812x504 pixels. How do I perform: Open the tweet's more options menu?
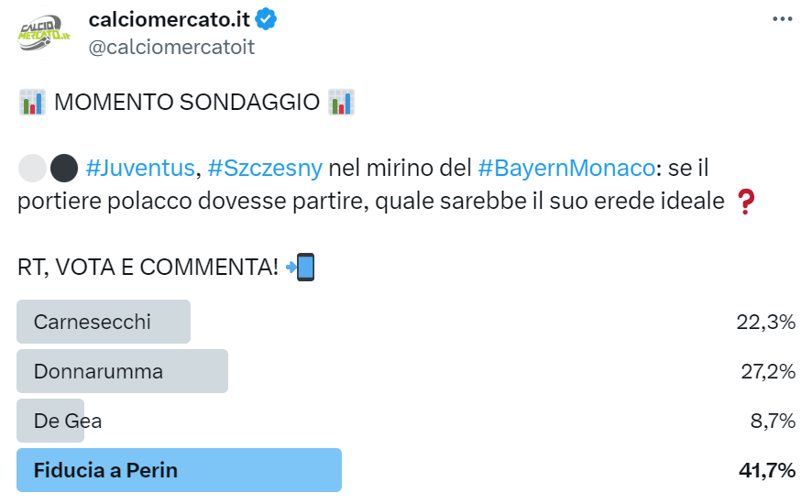click(782, 19)
